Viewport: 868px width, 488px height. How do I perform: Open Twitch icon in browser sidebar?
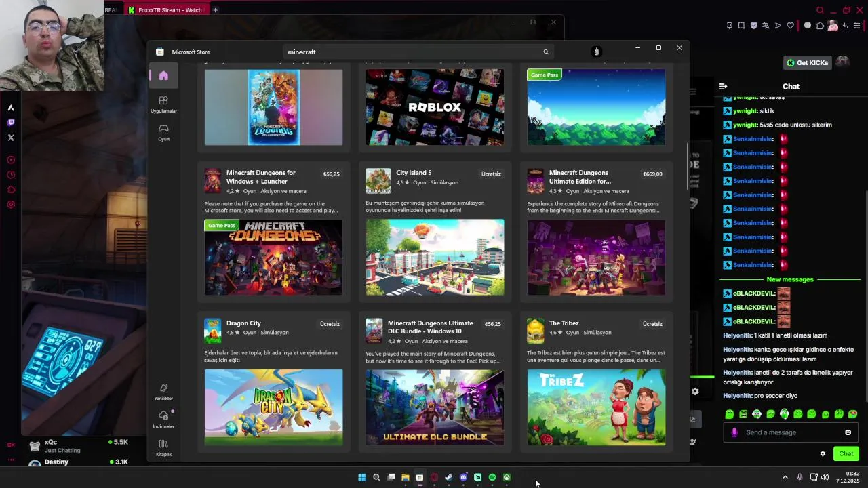click(x=11, y=123)
